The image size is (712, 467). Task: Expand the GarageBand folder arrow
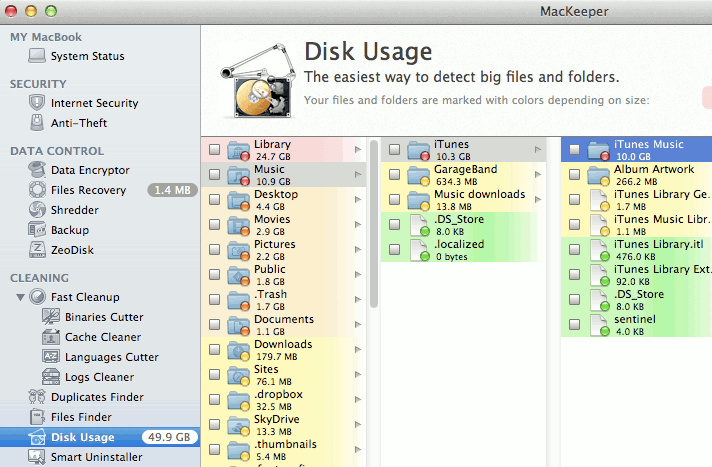tap(538, 174)
